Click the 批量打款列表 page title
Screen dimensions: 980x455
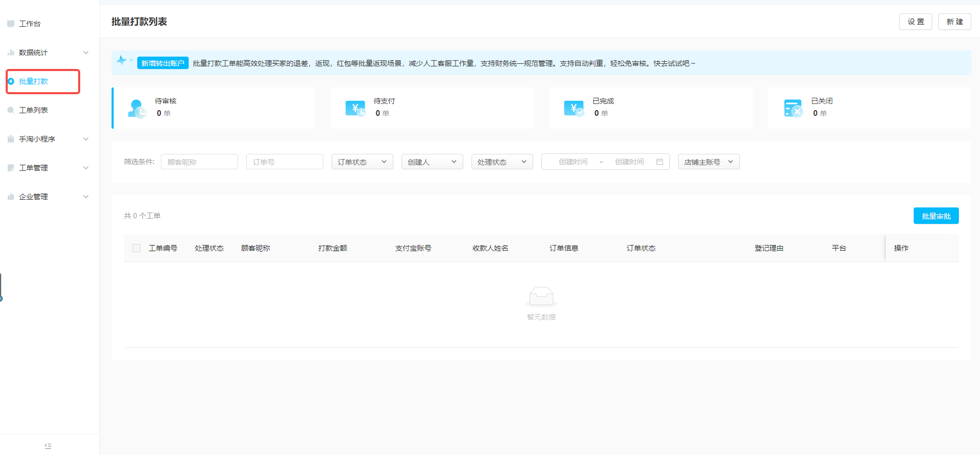pyautogui.click(x=139, y=22)
